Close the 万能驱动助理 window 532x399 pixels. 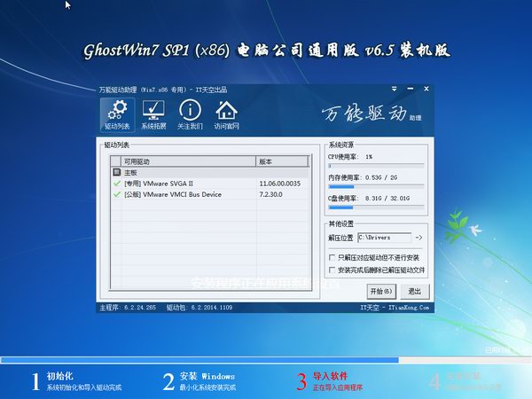click(426, 89)
